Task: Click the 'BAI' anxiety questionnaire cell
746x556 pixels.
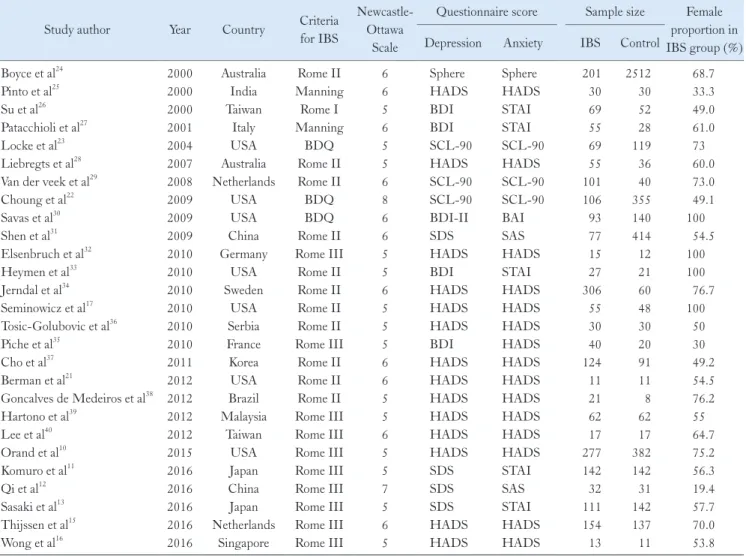Action: [x=513, y=218]
